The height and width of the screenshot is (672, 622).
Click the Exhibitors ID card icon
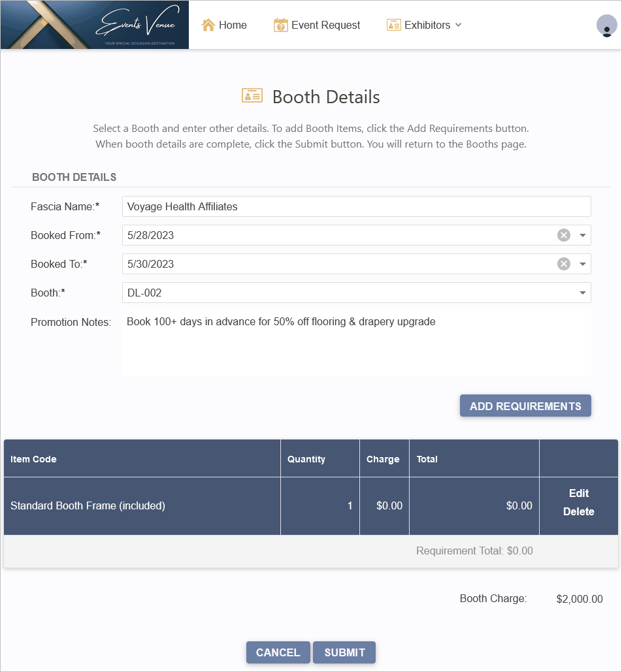point(393,25)
